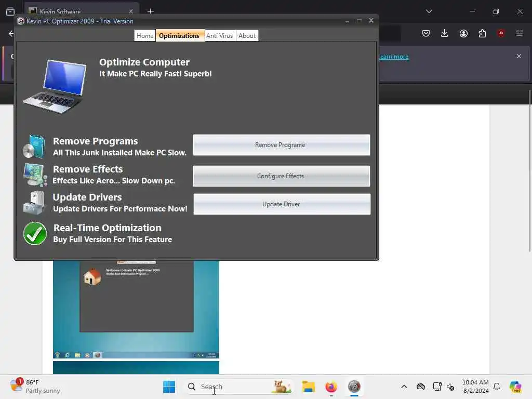Open the Firefox extensions puzzle icon
This screenshot has height=399, width=532.
click(x=482, y=33)
